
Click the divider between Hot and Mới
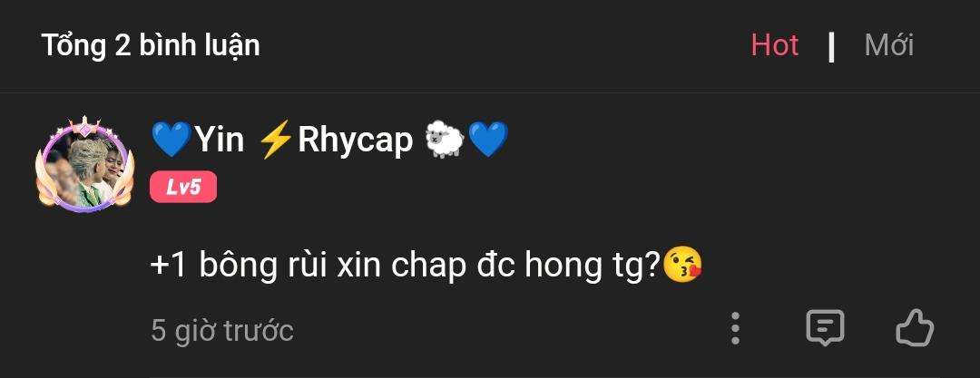[831, 46]
